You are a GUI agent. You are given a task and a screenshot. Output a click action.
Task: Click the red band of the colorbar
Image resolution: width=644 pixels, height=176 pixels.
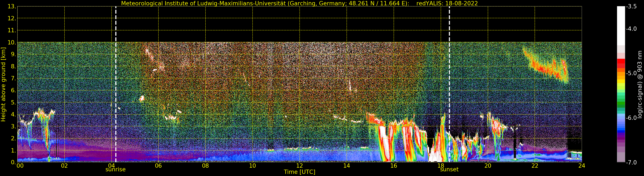click(621, 63)
